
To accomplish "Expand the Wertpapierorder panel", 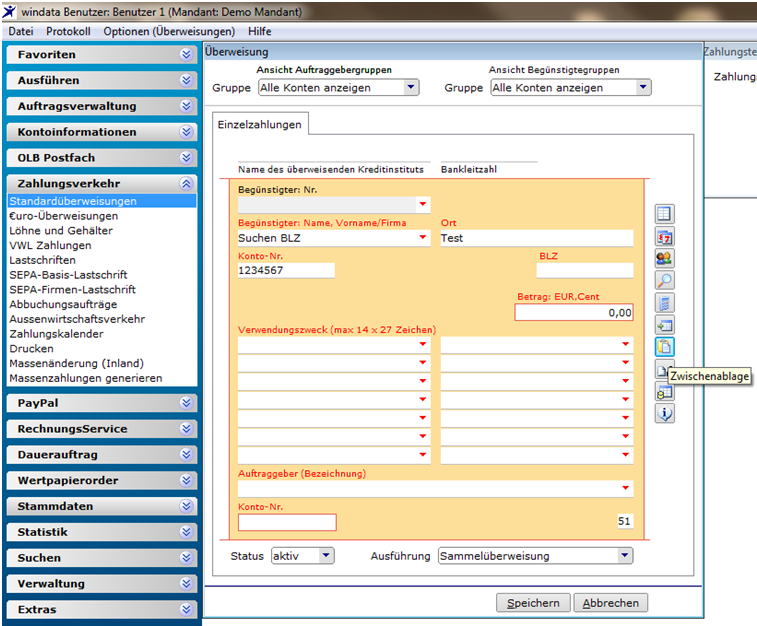I will tap(186, 480).
